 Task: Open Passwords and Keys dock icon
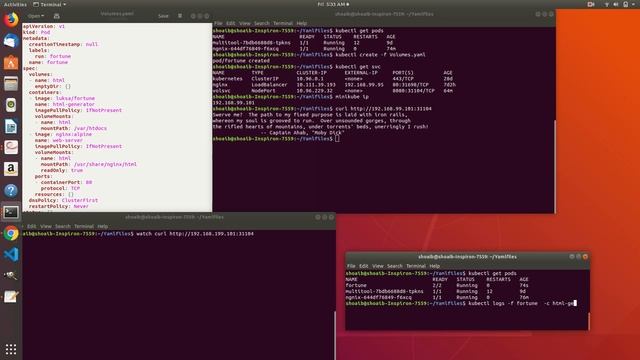pos(11,276)
